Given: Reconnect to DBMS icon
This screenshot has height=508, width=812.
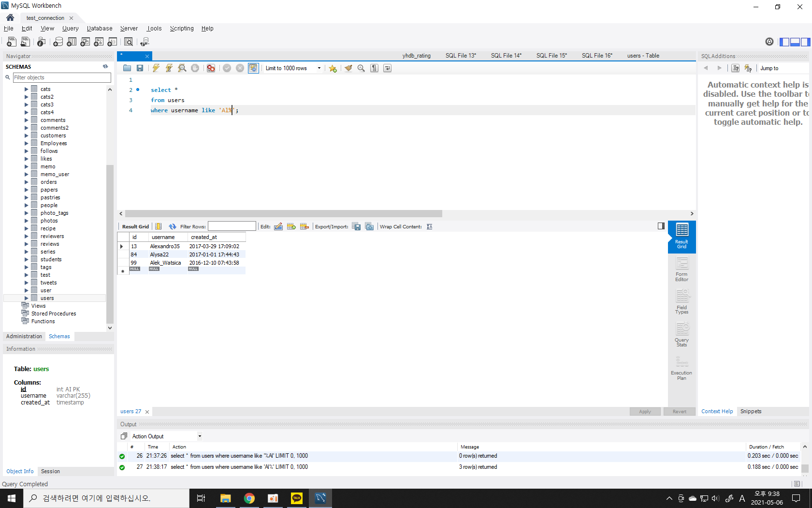Looking at the screenshot, I should click(145, 42).
